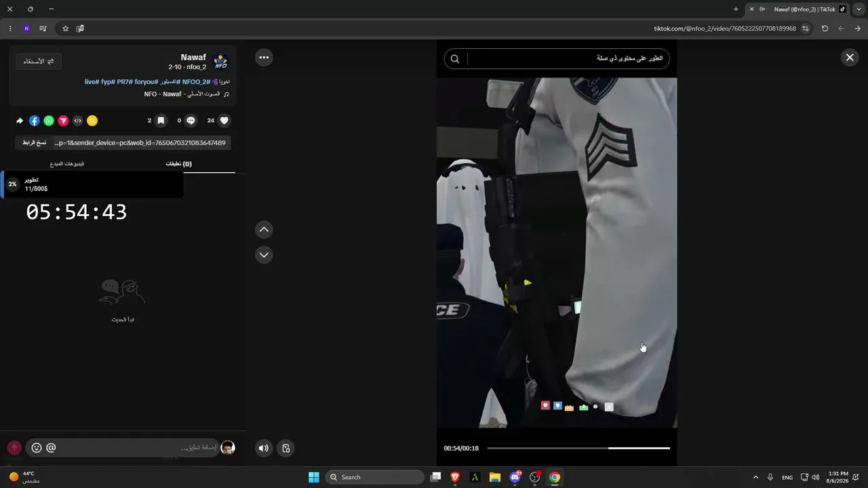Open more share options with the arrow icon
This screenshot has width=868, height=488.
(x=20, y=121)
